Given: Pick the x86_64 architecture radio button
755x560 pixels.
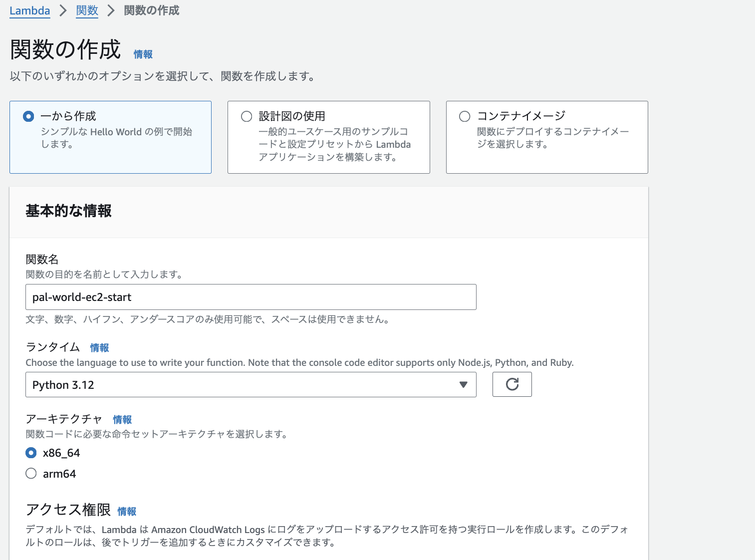Looking at the screenshot, I should [x=31, y=453].
